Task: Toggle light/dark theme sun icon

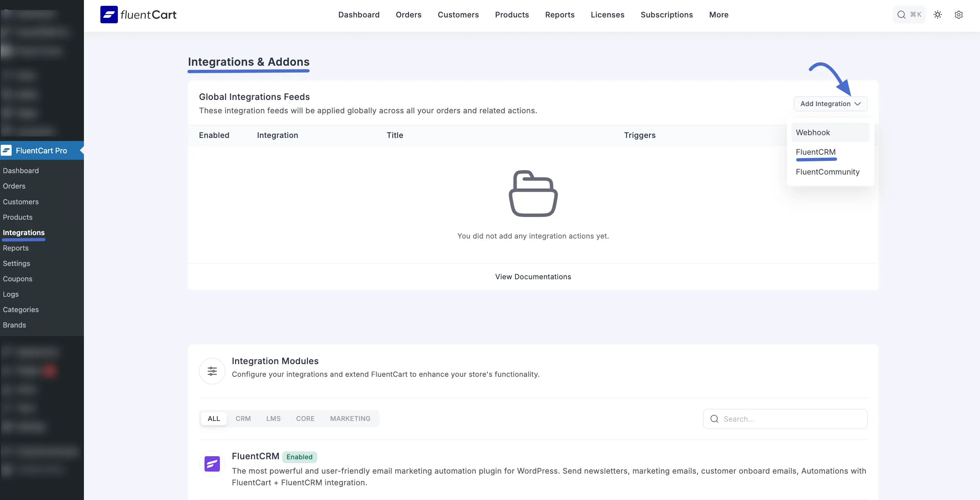Action: pyautogui.click(x=938, y=14)
